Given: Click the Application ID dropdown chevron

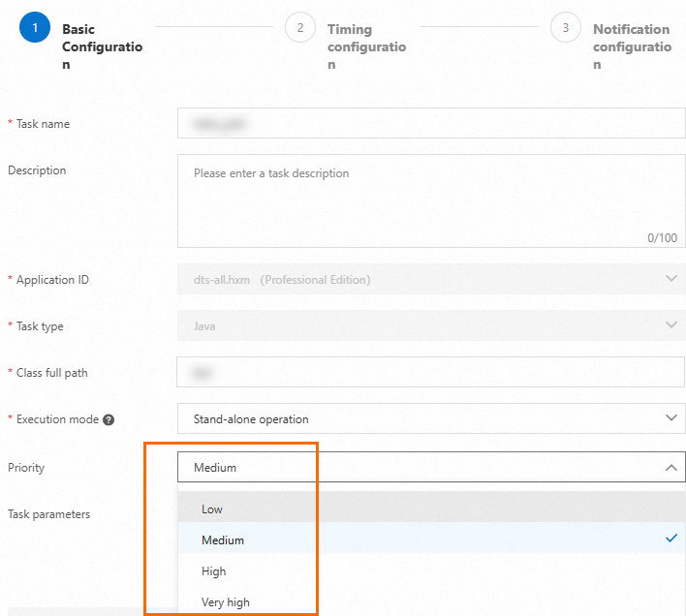Looking at the screenshot, I should point(671,279).
